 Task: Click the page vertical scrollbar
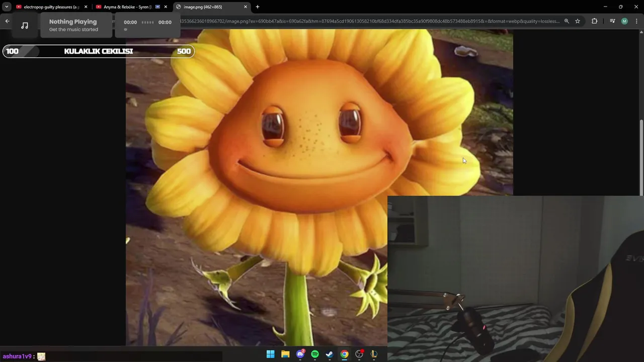point(641,157)
